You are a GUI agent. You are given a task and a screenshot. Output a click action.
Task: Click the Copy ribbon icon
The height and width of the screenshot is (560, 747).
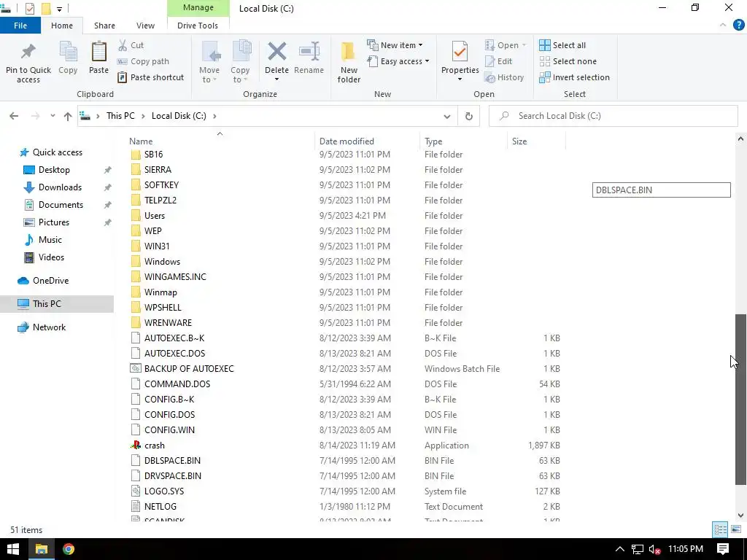[x=68, y=52]
